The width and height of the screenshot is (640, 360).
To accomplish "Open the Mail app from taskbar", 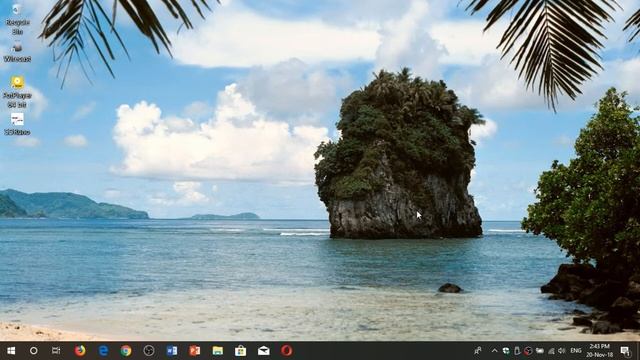I will coord(263,351).
